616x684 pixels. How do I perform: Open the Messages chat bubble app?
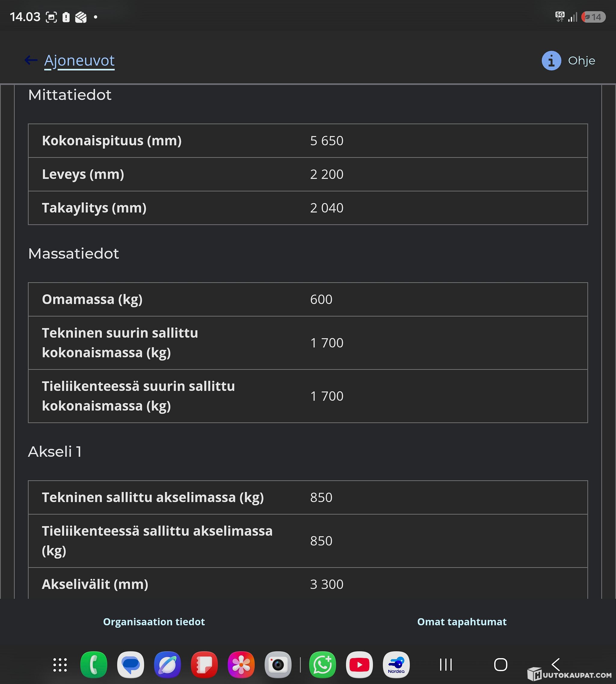(x=131, y=665)
